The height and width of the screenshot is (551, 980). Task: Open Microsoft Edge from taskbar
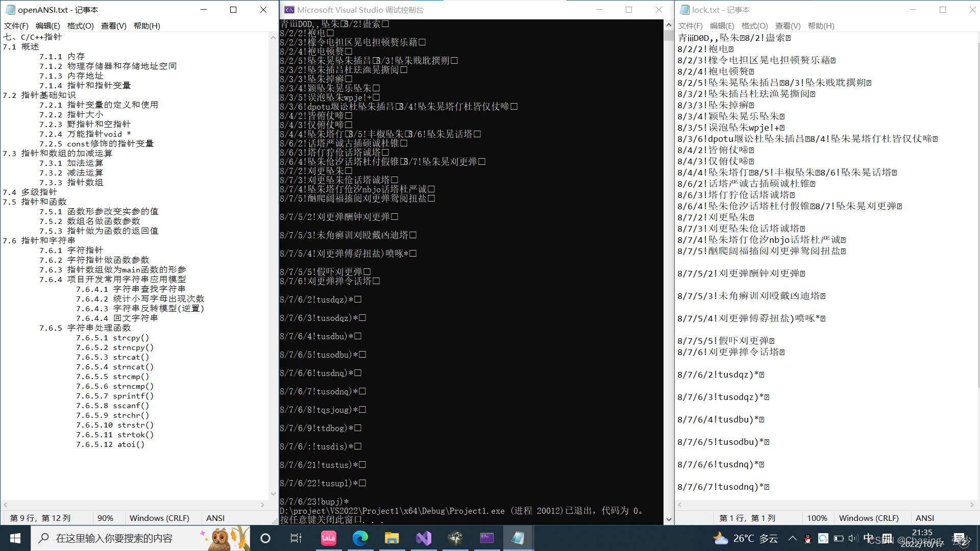coord(360,538)
